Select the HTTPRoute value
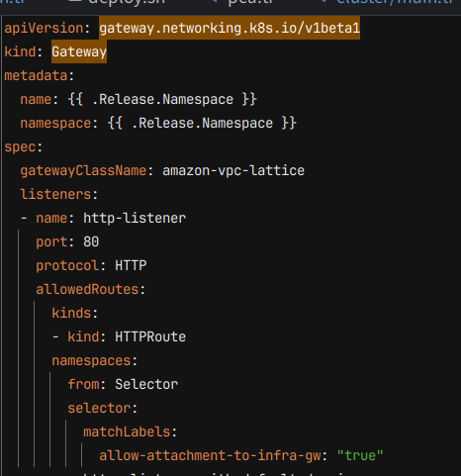Viewport: 461px width, 476px height. pos(150,336)
